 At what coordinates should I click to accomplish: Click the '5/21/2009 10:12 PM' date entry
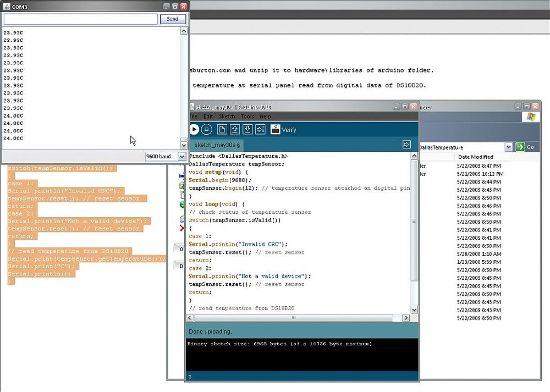480,174
